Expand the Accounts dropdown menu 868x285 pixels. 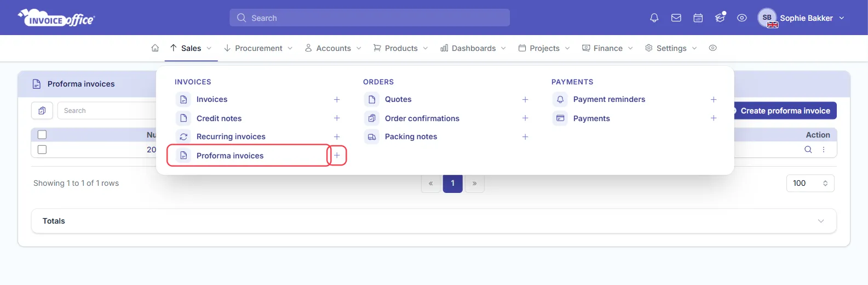pyautogui.click(x=333, y=48)
